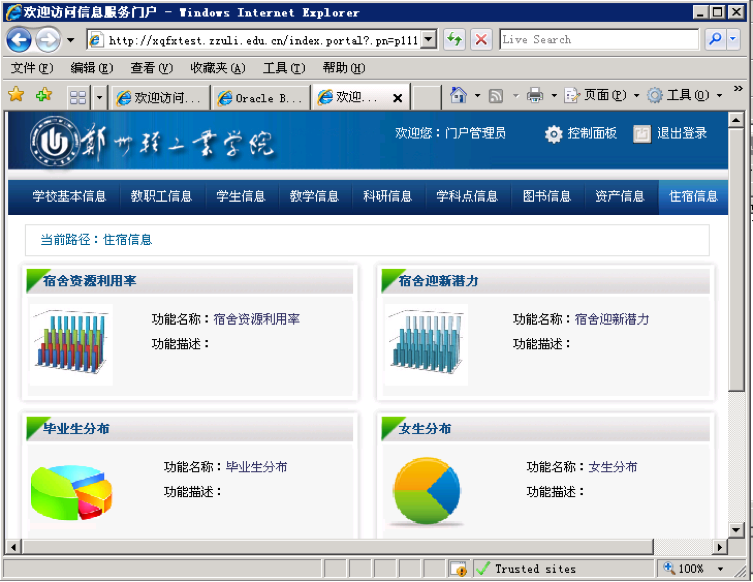Click the university logo emblem
Viewport: 753px width, 582px height.
(x=53, y=142)
